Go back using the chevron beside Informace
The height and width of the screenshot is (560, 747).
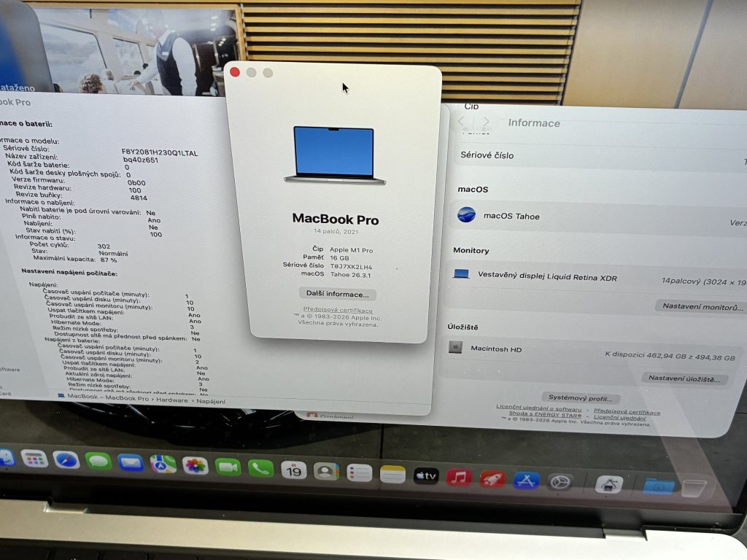click(x=462, y=122)
